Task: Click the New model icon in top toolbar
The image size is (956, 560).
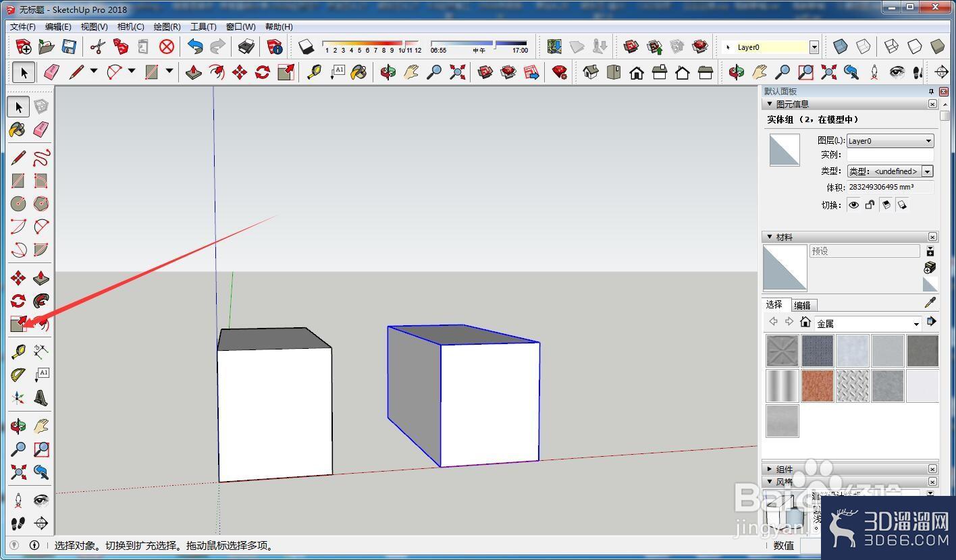Action: (x=24, y=47)
